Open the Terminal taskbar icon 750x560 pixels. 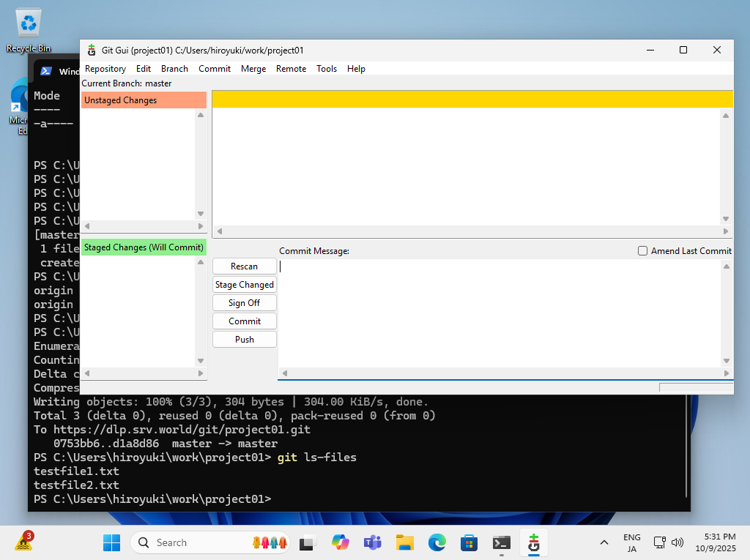pos(502,542)
